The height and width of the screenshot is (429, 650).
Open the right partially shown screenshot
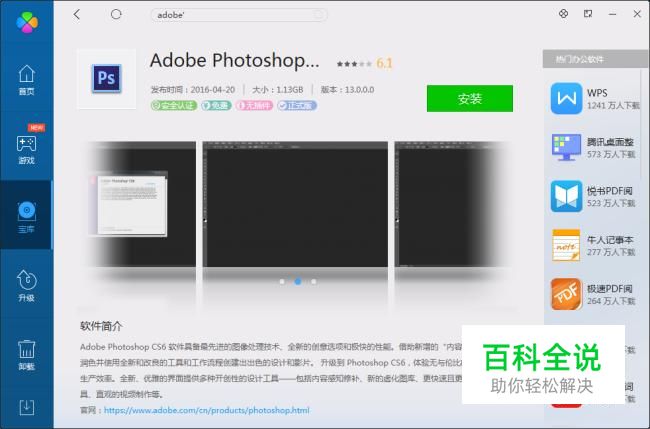coord(451,204)
